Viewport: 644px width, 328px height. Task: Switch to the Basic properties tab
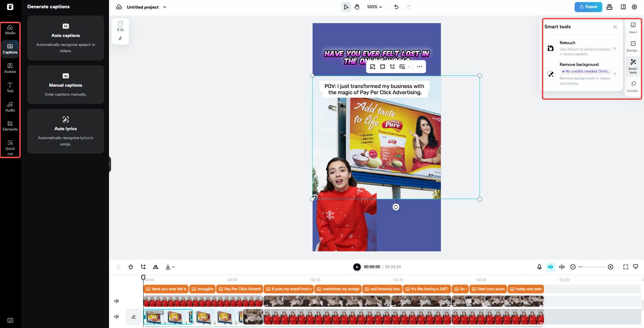point(633,28)
